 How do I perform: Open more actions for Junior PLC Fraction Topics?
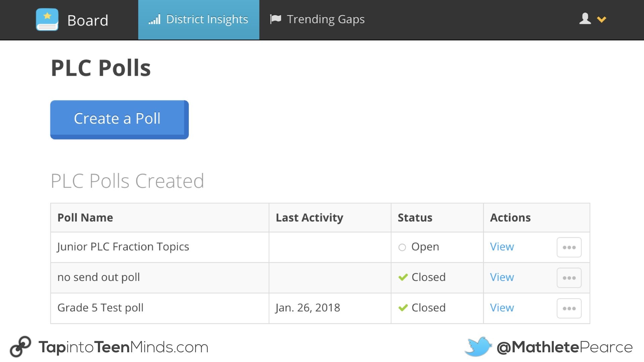pyautogui.click(x=569, y=247)
